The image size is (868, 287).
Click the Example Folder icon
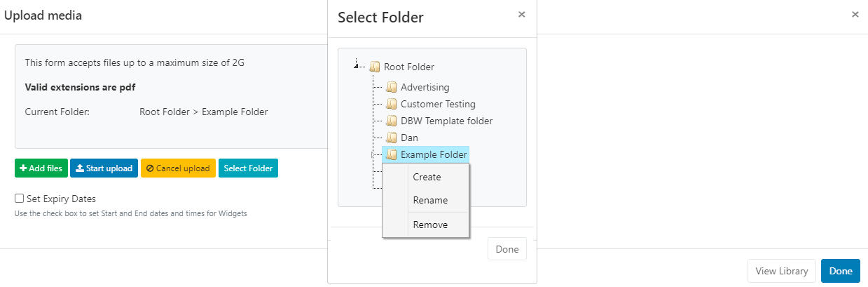pyautogui.click(x=392, y=154)
